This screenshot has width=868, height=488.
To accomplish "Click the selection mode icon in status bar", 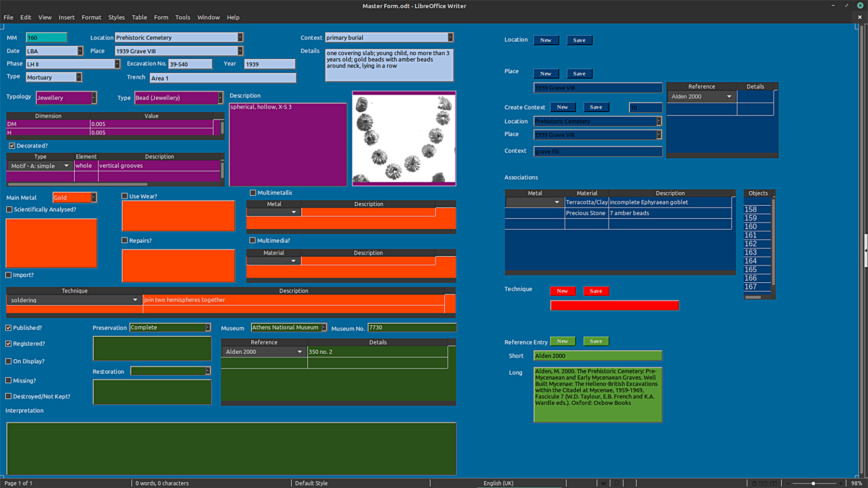I will [603, 483].
